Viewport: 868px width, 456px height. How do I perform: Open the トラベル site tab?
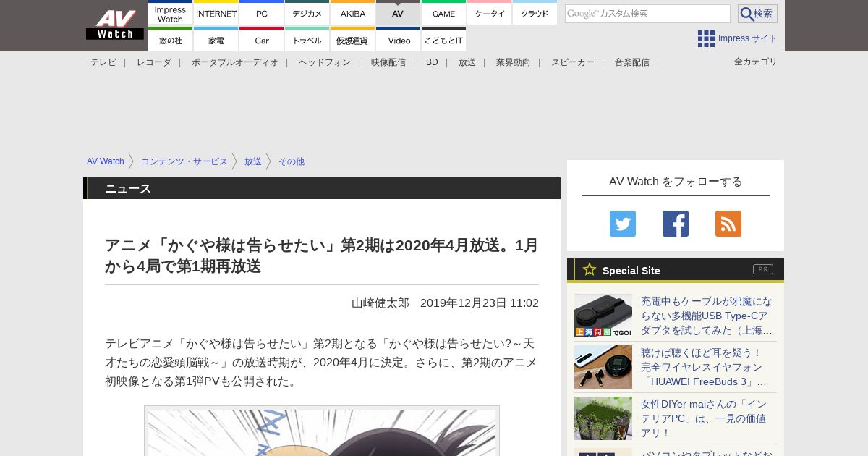[x=307, y=40]
